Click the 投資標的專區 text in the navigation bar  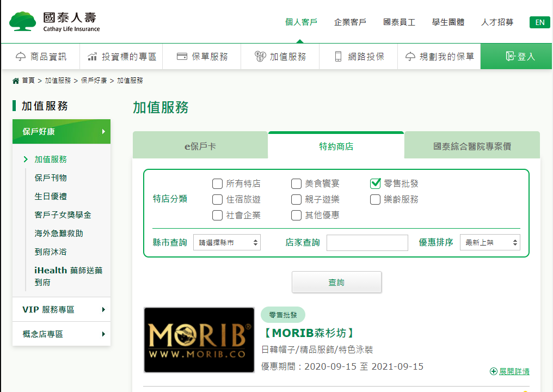coord(129,57)
